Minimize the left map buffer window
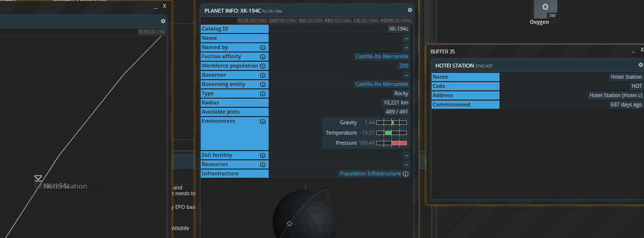The width and height of the screenshot is (644, 238). click(x=156, y=7)
